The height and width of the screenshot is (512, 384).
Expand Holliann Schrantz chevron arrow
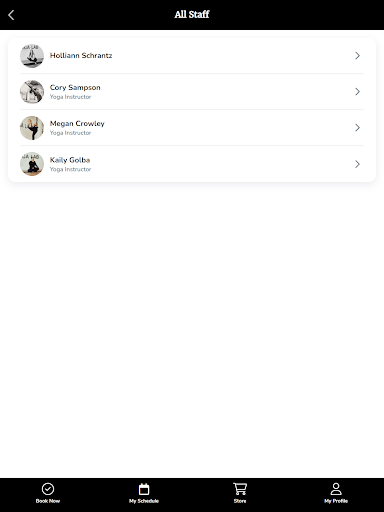click(x=357, y=56)
